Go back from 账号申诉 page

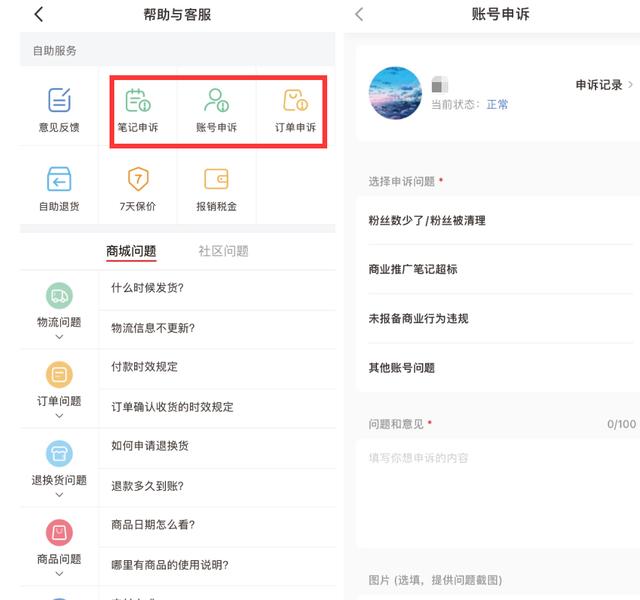pos(359,15)
